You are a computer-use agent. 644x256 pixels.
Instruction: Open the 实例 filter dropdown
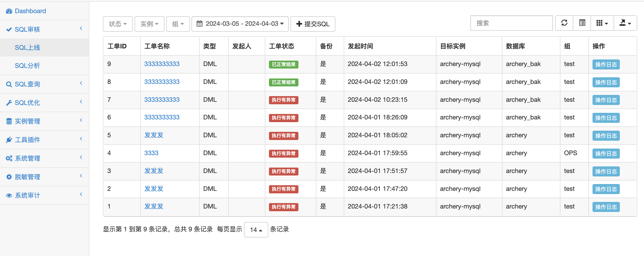[149, 24]
